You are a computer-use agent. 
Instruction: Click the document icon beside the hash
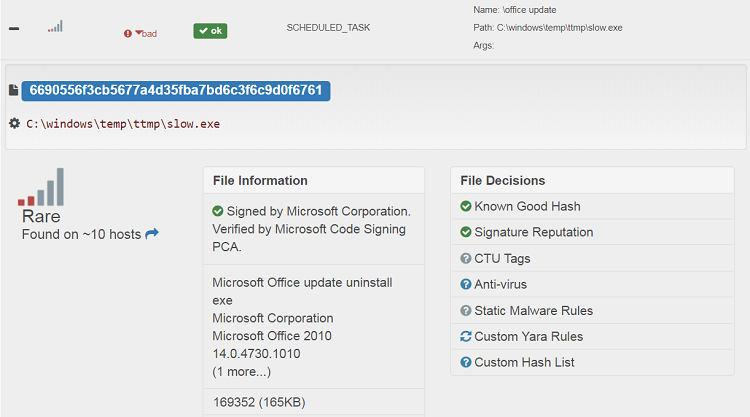coord(13,90)
